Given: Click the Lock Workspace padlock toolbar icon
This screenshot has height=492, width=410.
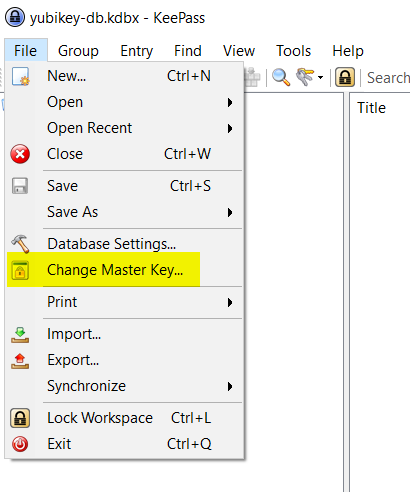Looking at the screenshot, I should coord(345,77).
